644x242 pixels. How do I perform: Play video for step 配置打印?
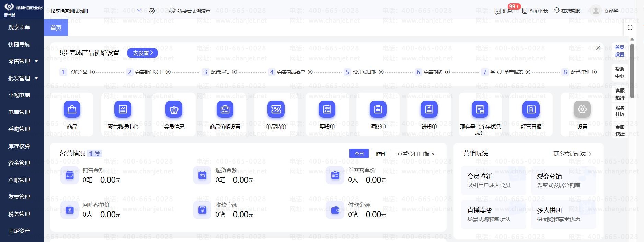595,72
